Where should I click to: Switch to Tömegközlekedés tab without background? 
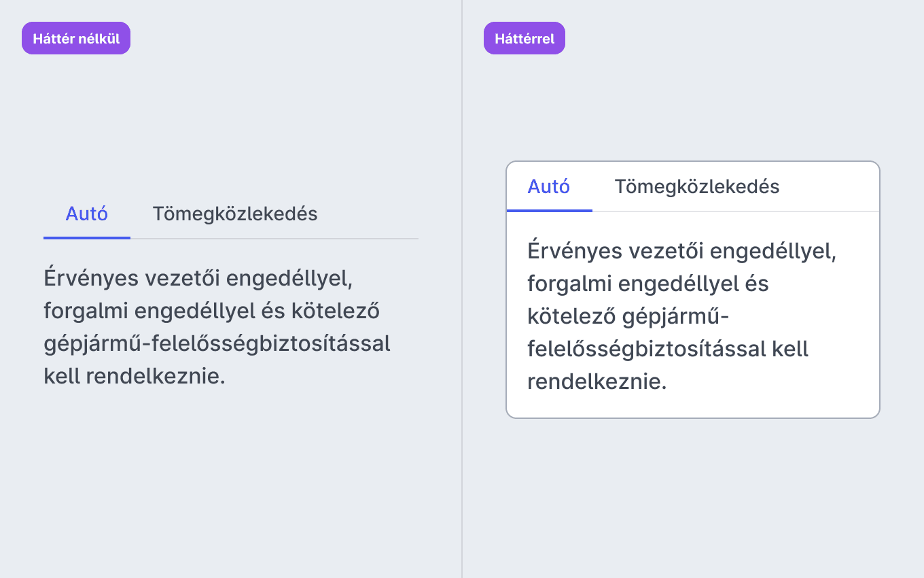pyautogui.click(x=235, y=214)
